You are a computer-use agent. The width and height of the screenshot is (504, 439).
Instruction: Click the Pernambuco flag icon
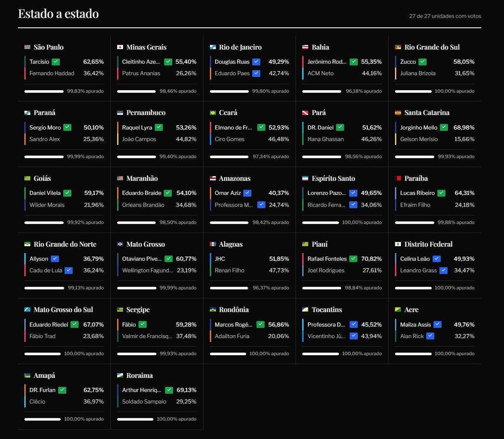[120, 113]
